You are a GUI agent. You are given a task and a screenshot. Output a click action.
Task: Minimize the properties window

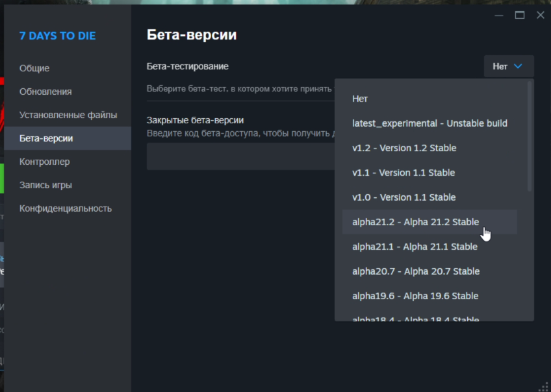[x=499, y=16]
